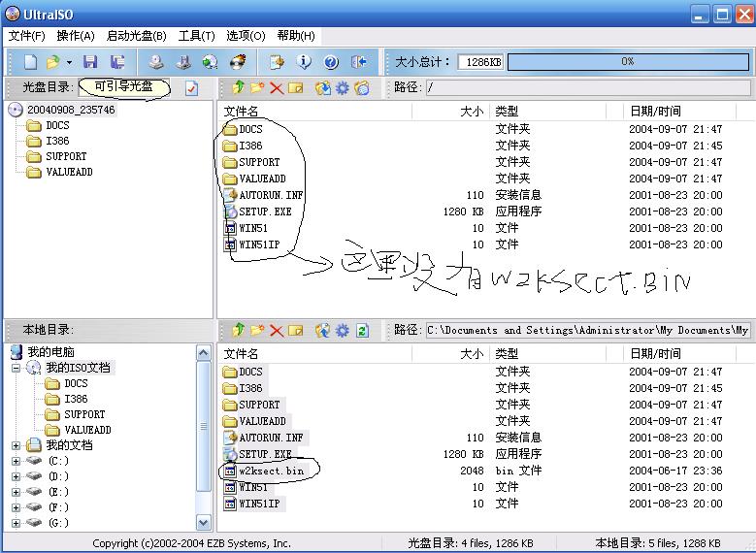The width and height of the screenshot is (756, 553).
Task: Click the mount virtual drive document icon
Action: [277, 62]
